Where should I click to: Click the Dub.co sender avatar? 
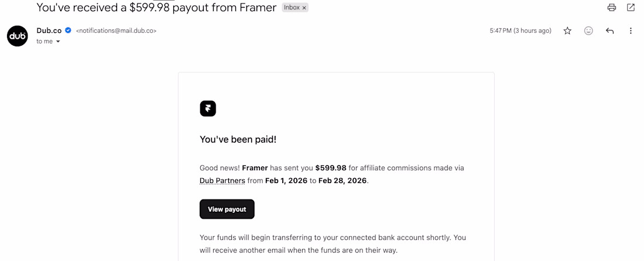point(18,36)
